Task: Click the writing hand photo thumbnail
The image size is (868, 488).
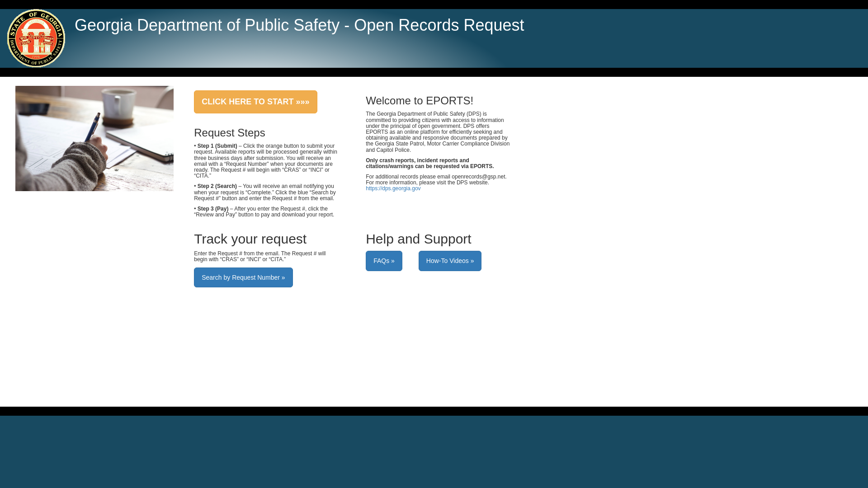Action: pos(94,138)
